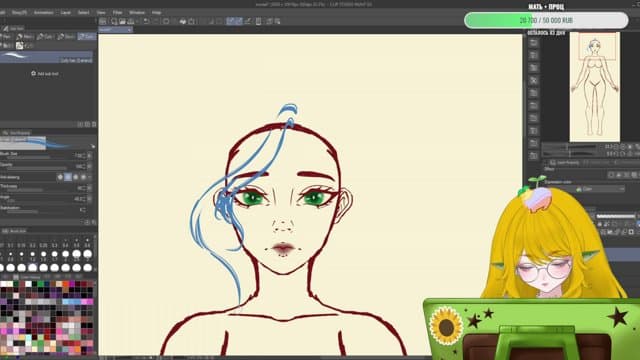Switch to the Brush Size panel tab
The width and height of the screenshot is (640, 360).
15,231
